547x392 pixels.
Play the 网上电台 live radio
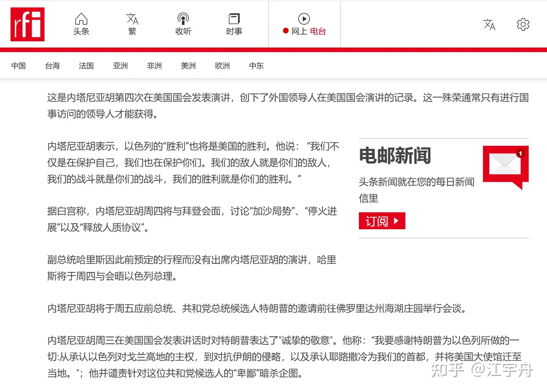coord(304,24)
